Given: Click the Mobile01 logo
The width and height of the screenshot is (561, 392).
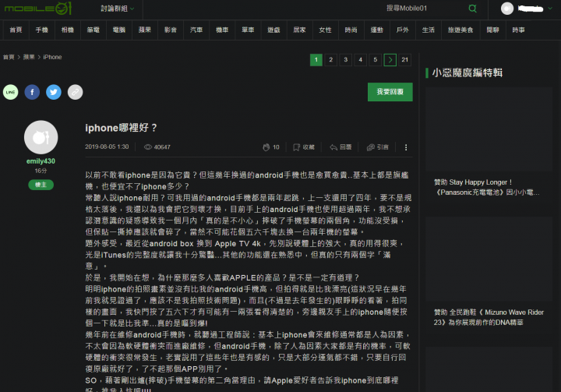Looking at the screenshot, I should click(37, 9).
